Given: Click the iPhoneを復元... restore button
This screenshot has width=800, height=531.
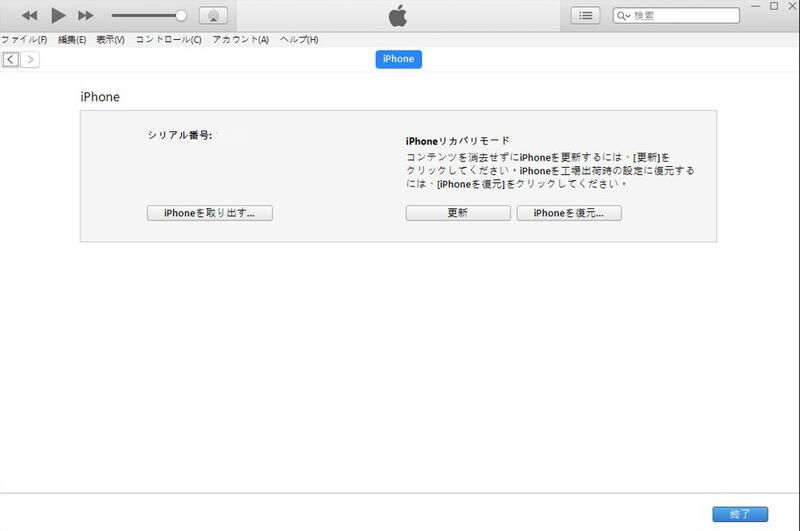Looking at the screenshot, I should tap(569, 213).
